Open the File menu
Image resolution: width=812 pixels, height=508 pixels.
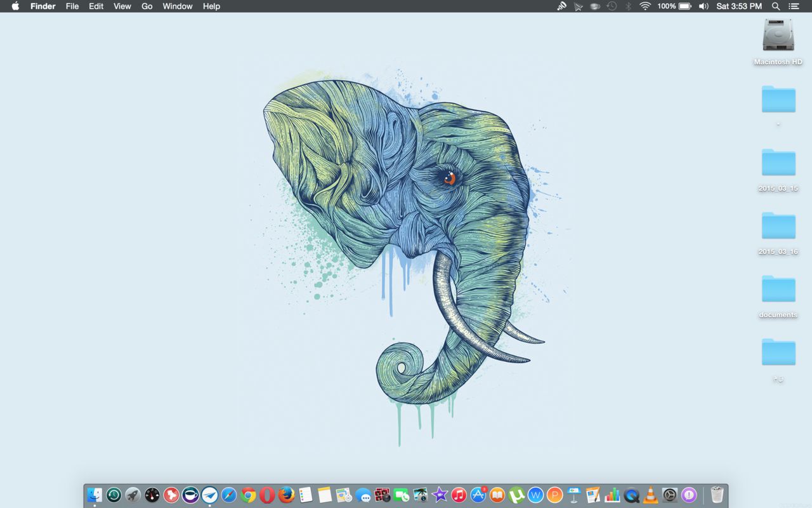pyautogui.click(x=72, y=6)
